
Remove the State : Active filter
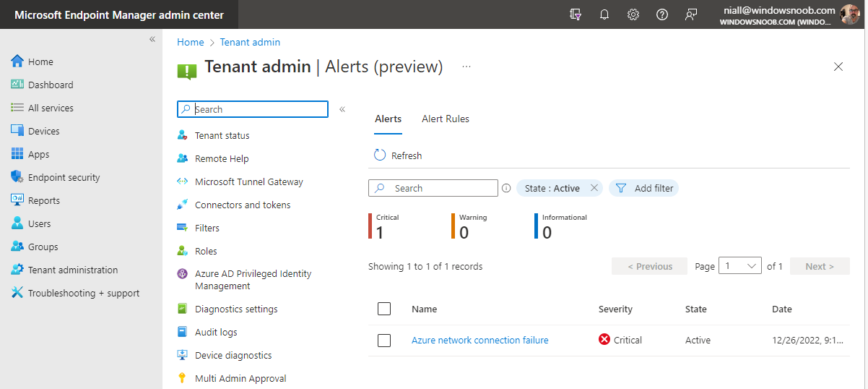[x=594, y=188]
